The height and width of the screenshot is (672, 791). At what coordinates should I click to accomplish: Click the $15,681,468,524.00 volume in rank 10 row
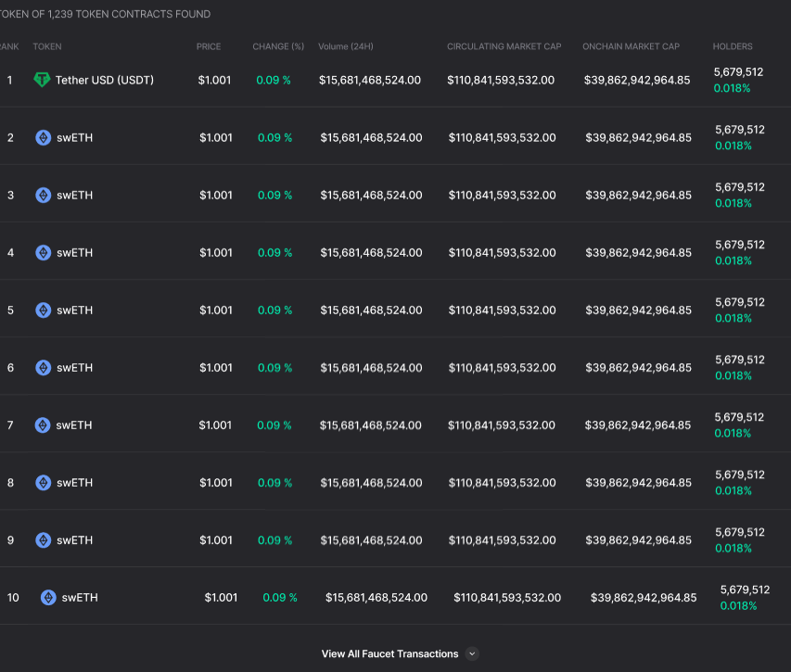pyautogui.click(x=376, y=598)
